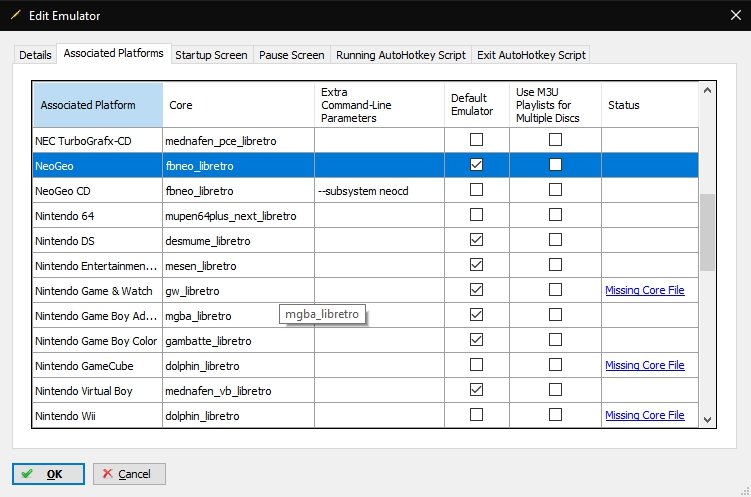Screen dimensions: 751x497
Task: Uncheck Default Emulator for Nintendo Game Boy Advance
Action: coord(476,315)
